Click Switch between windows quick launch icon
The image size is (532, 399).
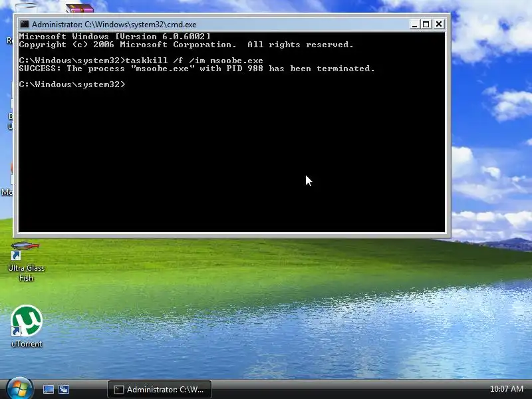pos(64,390)
